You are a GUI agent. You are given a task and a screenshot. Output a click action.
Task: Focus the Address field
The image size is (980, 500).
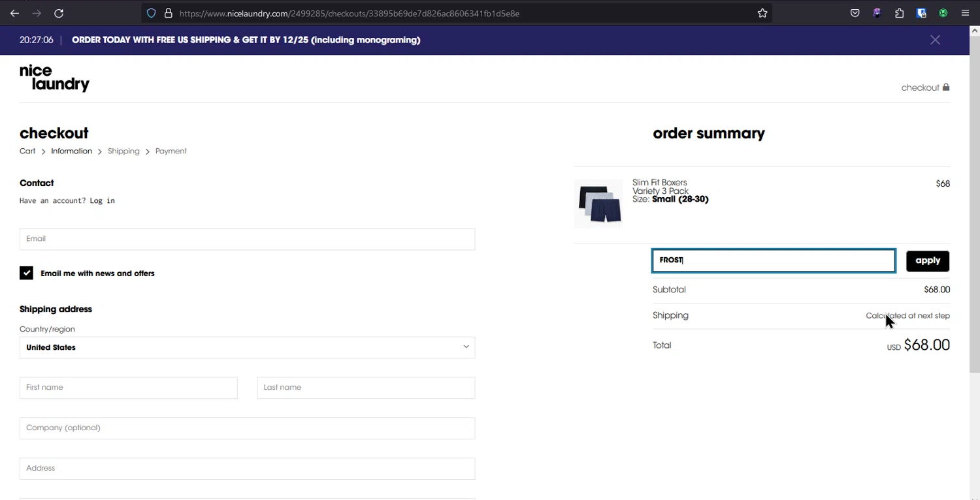pyautogui.click(x=247, y=469)
